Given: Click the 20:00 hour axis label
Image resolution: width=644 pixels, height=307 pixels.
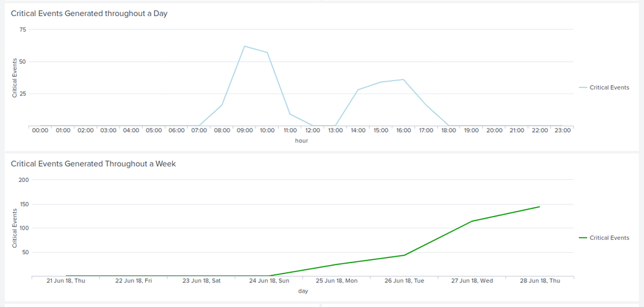Looking at the screenshot, I should click(494, 130).
